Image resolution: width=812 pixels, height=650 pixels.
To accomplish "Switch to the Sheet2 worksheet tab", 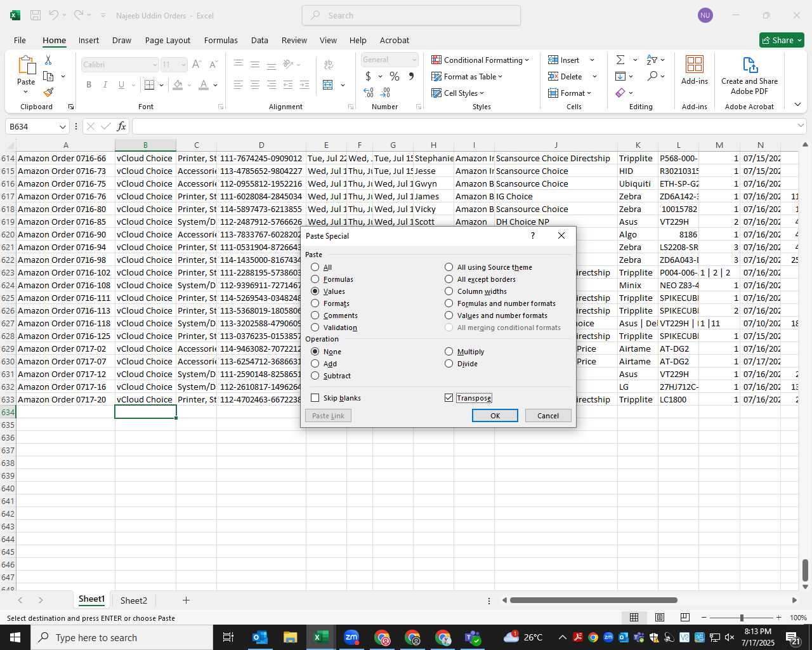I will click(x=134, y=600).
